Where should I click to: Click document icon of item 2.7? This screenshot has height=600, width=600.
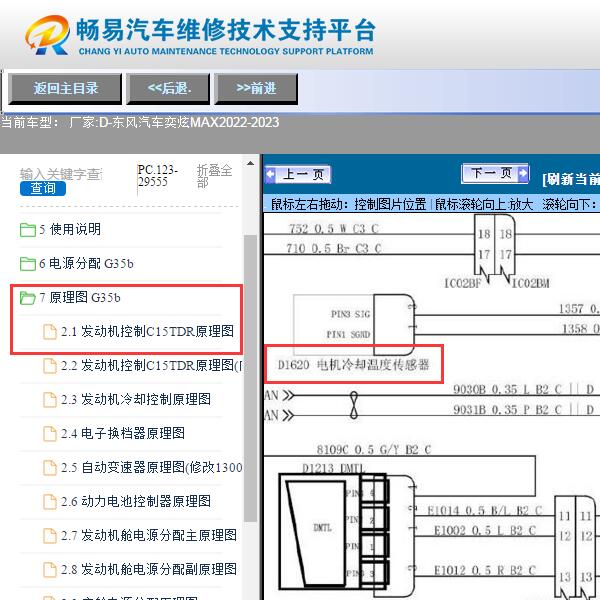tap(50, 536)
